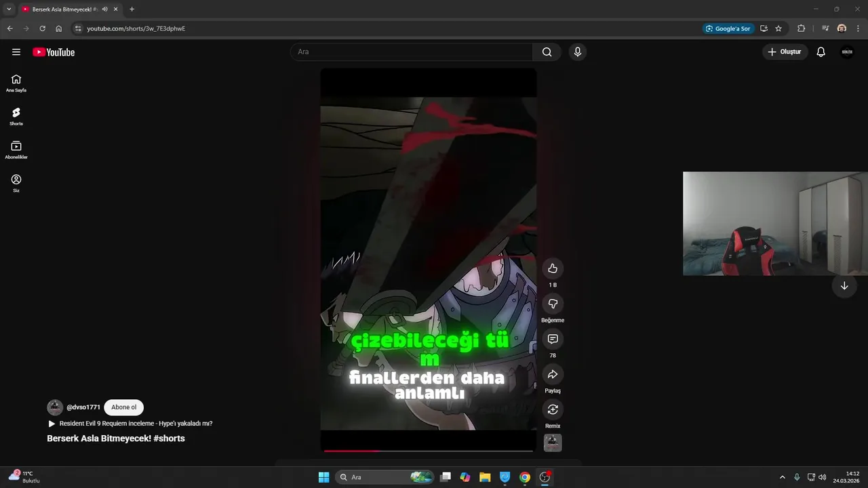Click the YouTube search magnifier button

547,52
